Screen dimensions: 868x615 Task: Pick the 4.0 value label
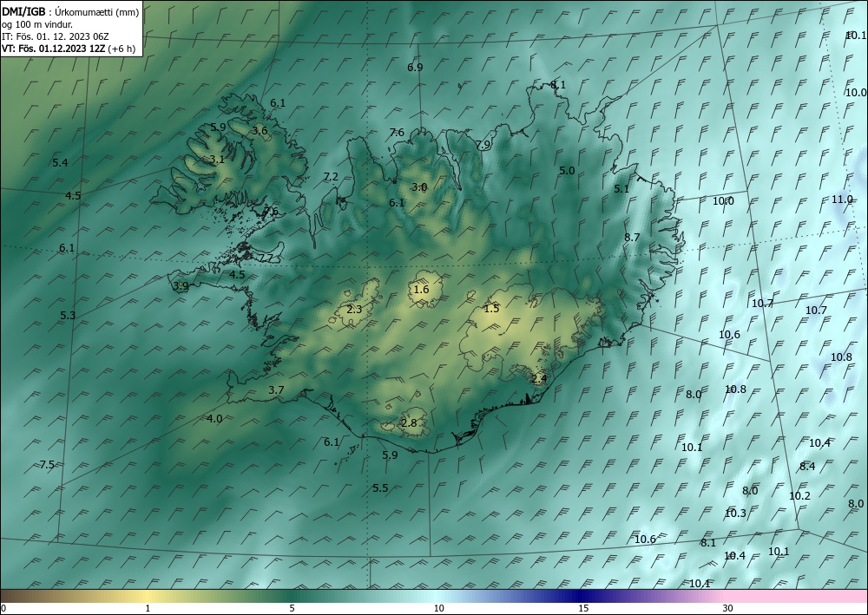[x=214, y=419]
